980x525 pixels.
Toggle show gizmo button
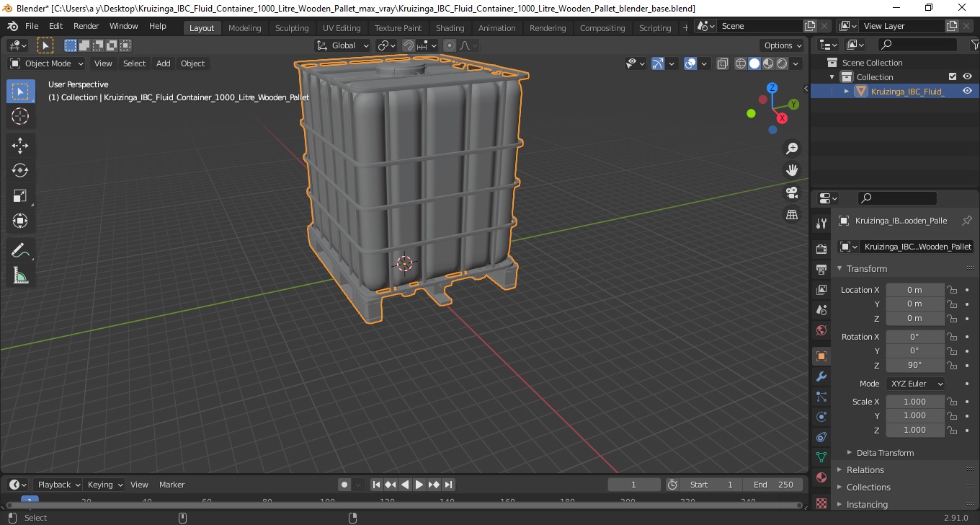tap(657, 63)
